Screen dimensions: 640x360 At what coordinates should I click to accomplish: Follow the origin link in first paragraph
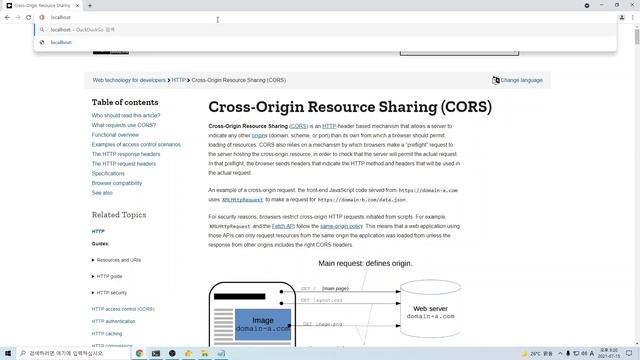click(259, 136)
